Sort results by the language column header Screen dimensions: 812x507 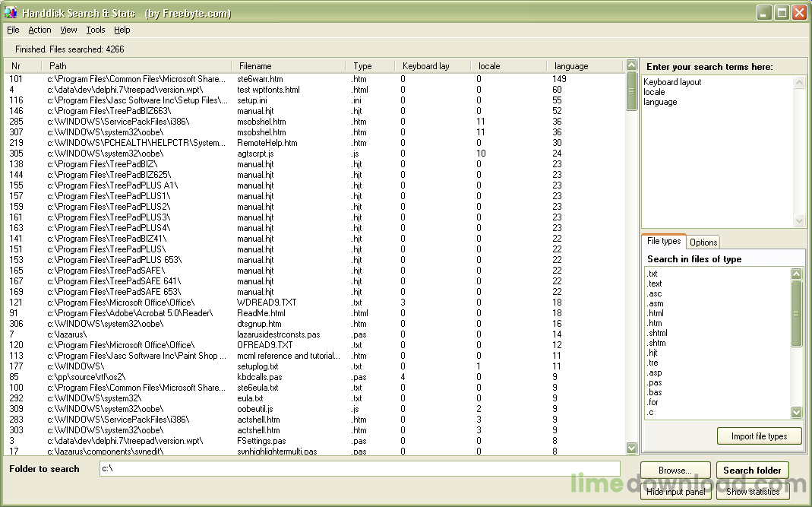(583, 66)
